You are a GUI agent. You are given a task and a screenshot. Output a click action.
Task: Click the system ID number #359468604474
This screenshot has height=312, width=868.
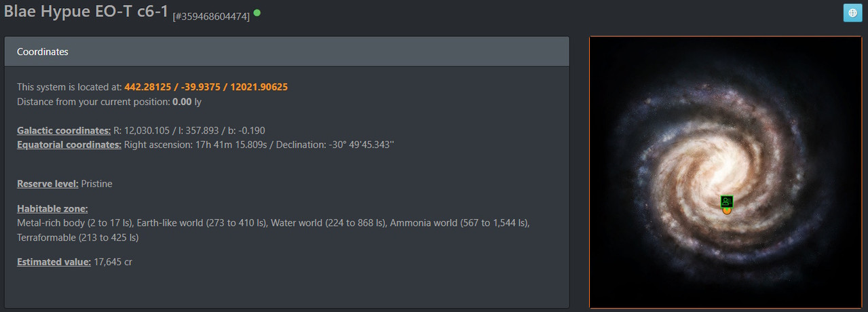coord(211,16)
